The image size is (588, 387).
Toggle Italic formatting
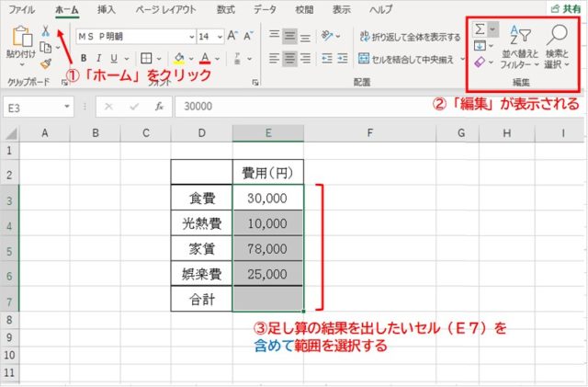[99, 59]
